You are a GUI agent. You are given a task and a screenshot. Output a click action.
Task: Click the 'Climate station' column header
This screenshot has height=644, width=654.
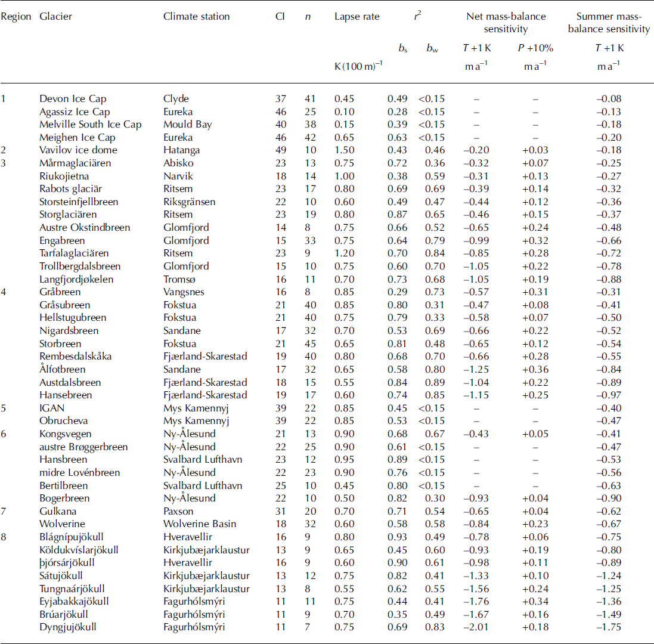point(197,17)
